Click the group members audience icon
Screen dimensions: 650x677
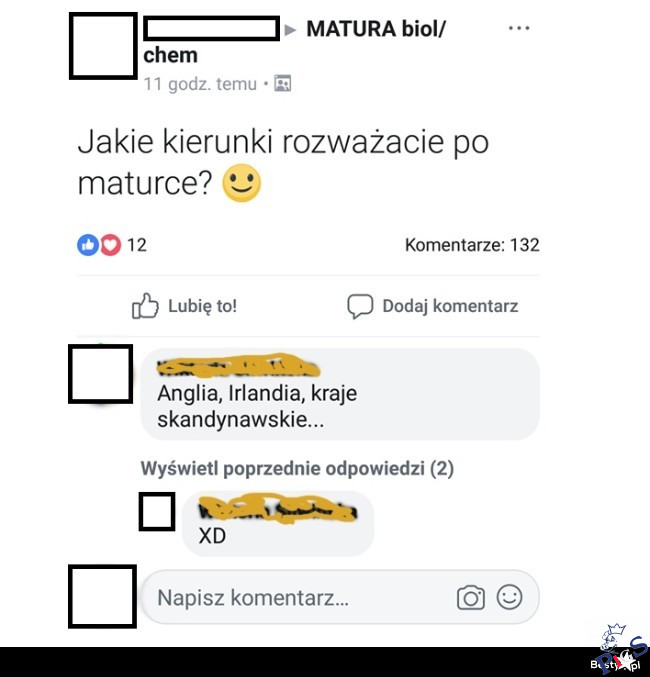(282, 83)
